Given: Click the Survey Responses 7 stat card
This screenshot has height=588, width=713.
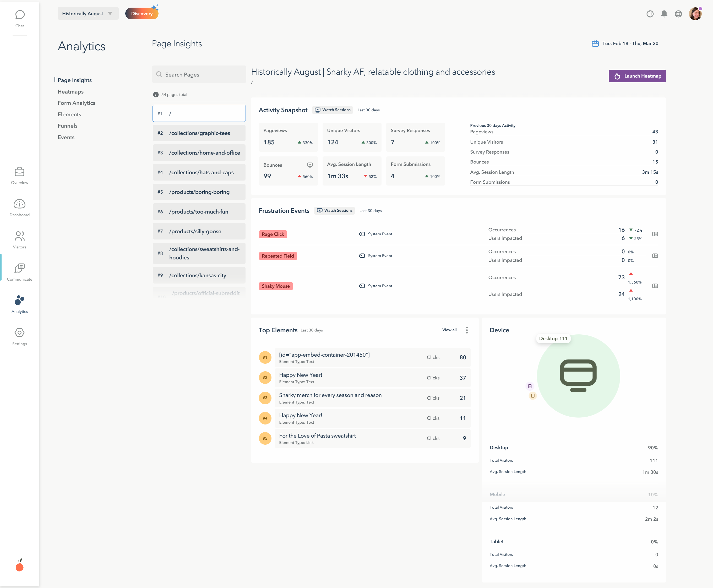Looking at the screenshot, I should (x=416, y=137).
